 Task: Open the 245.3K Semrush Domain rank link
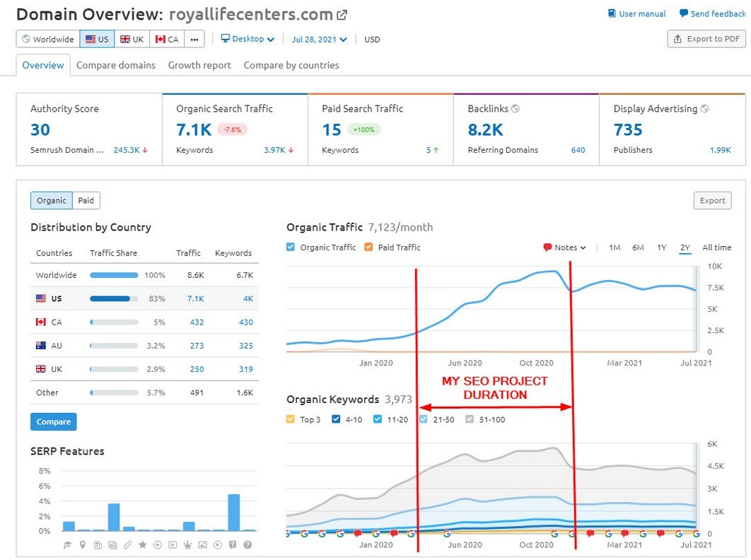pyautogui.click(x=127, y=150)
